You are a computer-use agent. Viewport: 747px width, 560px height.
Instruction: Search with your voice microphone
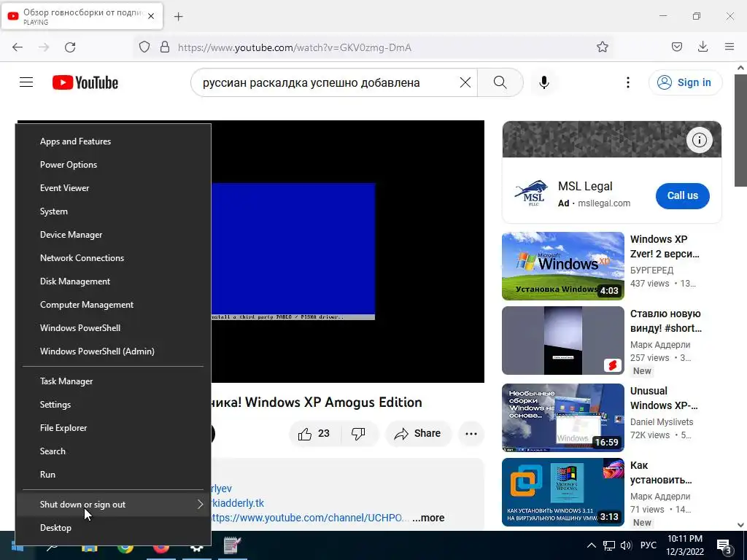544,82
